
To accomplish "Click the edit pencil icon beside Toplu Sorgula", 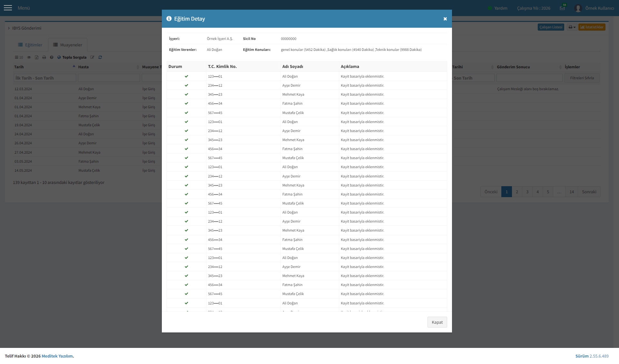I will 92,57.
